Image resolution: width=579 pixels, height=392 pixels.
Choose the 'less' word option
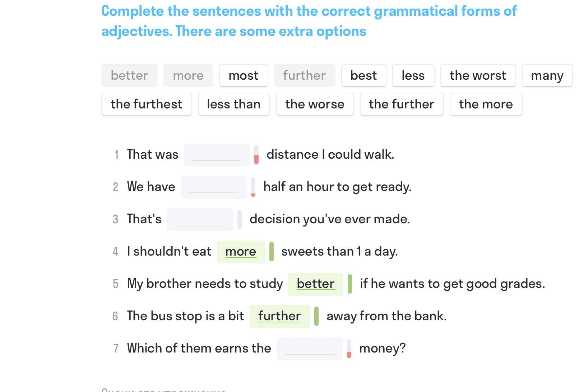pyautogui.click(x=413, y=75)
